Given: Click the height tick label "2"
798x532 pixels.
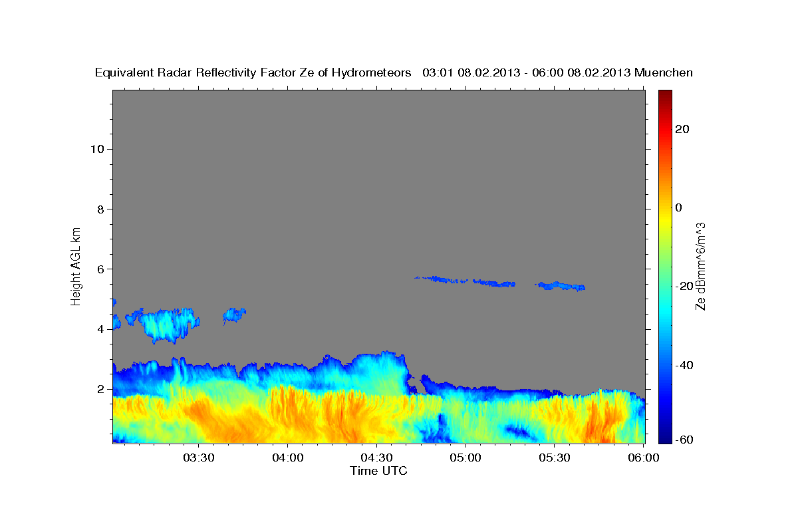Looking at the screenshot, I should (100, 389).
